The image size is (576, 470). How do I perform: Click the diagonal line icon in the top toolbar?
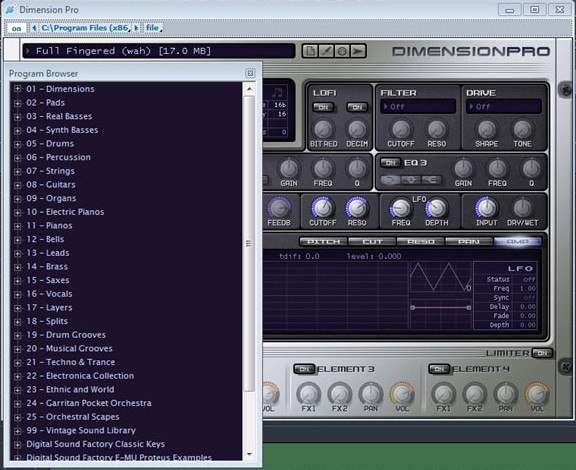tap(326, 51)
